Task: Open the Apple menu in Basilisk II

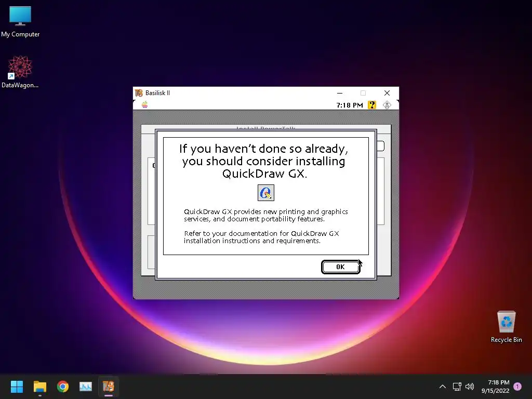Action: pyautogui.click(x=144, y=104)
